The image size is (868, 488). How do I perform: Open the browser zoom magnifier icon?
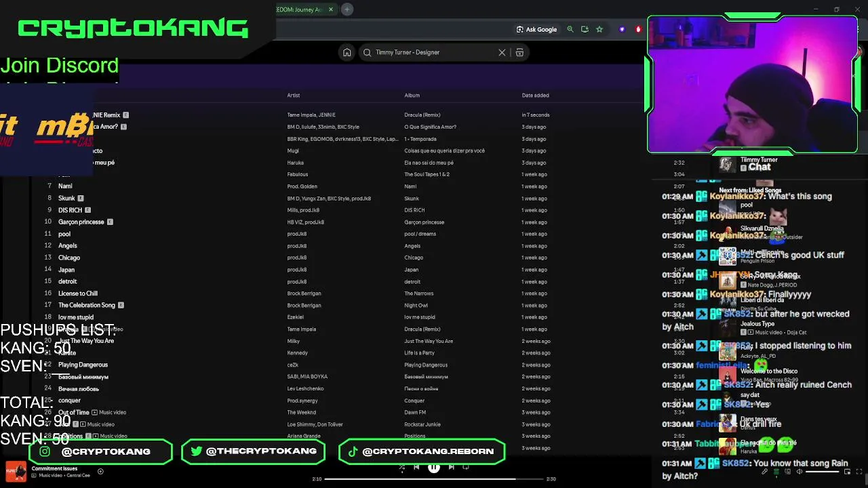click(x=570, y=29)
